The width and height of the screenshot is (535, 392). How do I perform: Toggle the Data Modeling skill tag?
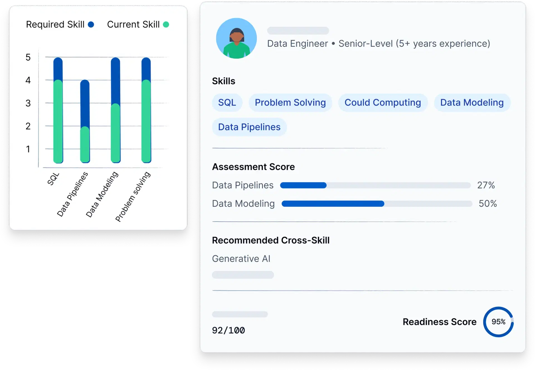tap(472, 102)
